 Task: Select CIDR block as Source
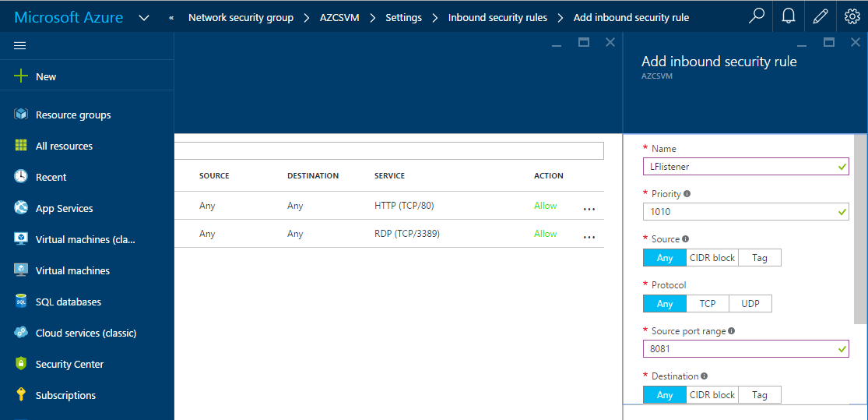click(712, 258)
